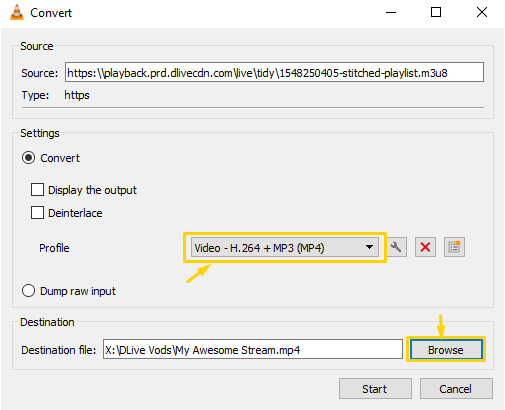The height and width of the screenshot is (410, 505).
Task: Open the profile edit wrench icon
Action: click(396, 247)
